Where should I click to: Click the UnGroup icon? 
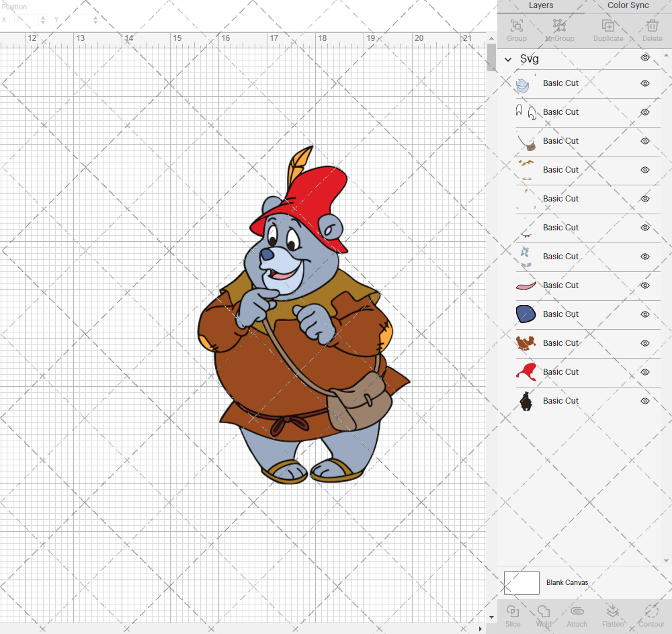(559, 26)
